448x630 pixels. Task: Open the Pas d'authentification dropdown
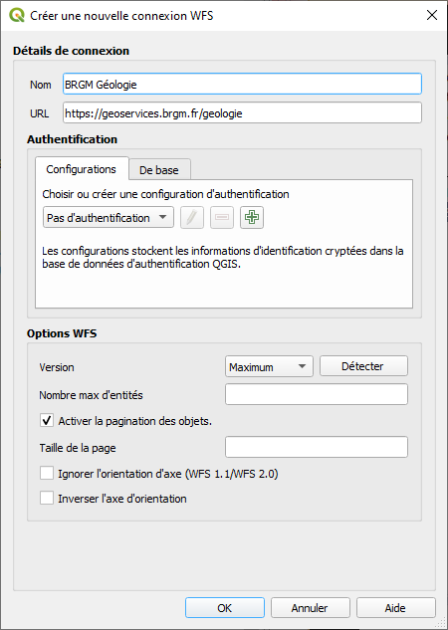[108, 217]
